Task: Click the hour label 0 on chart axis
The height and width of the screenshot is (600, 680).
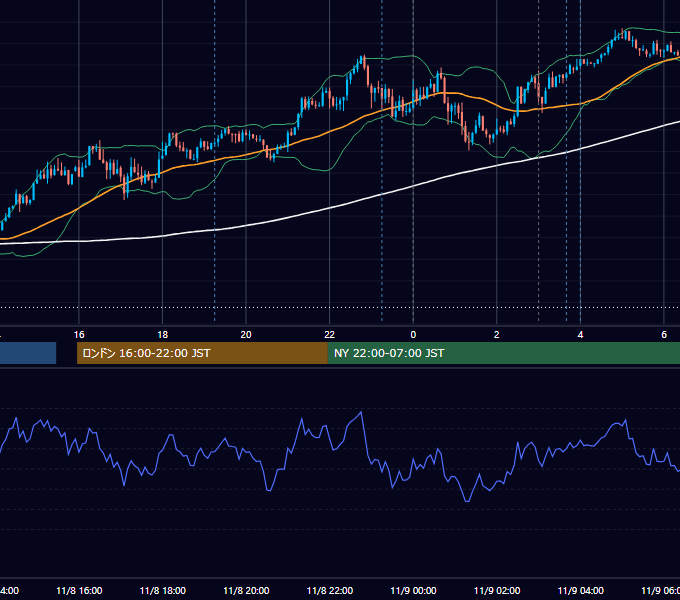Action: (x=413, y=335)
